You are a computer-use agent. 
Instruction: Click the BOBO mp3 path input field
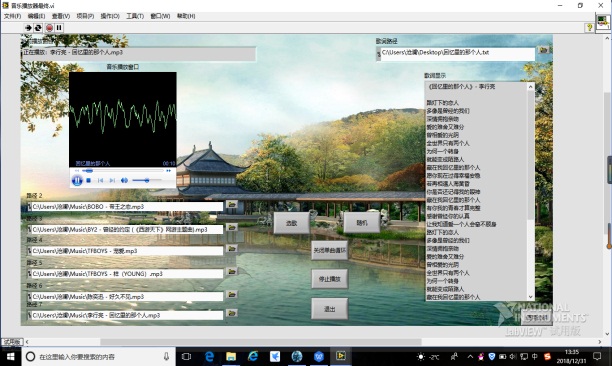click(x=127, y=207)
